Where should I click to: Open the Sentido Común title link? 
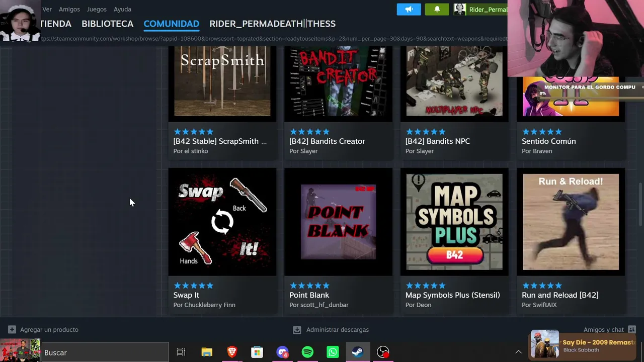coord(548,141)
